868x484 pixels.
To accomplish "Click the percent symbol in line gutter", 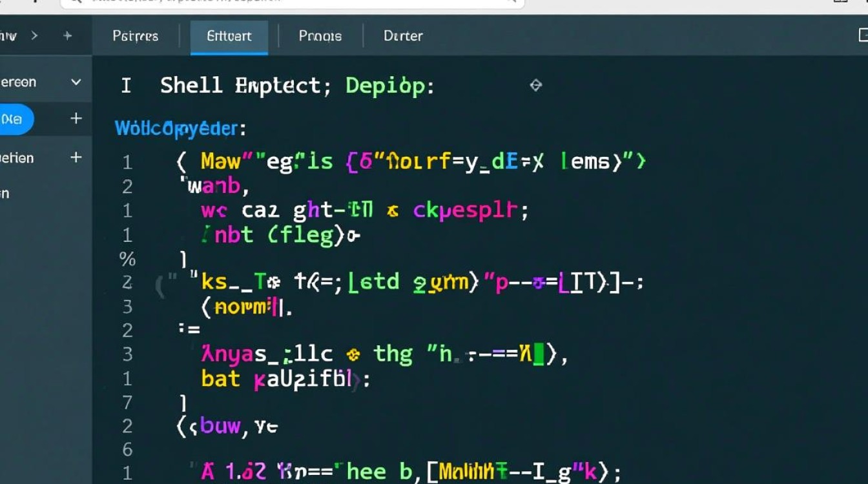I will (x=127, y=259).
